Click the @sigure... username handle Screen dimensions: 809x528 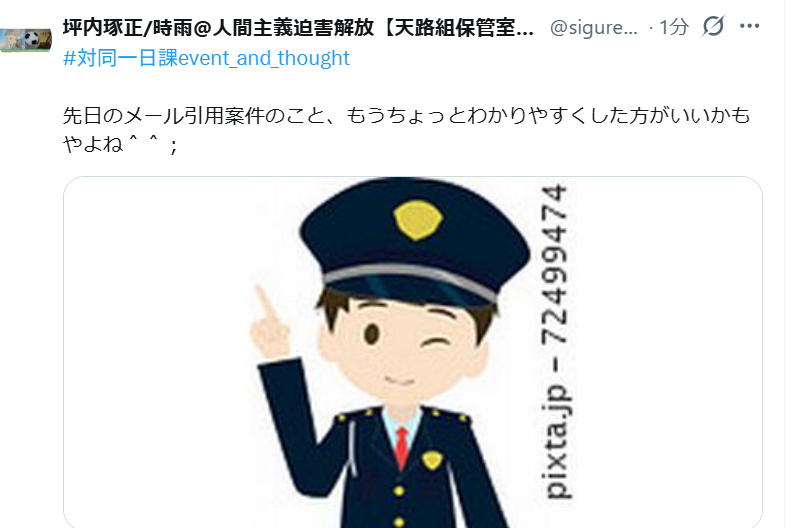[593, 27]
